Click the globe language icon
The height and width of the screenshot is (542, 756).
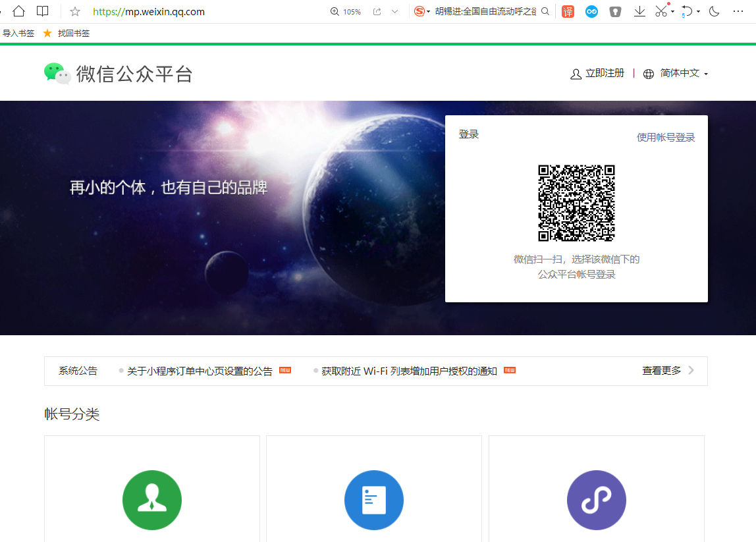pos(649,74)
